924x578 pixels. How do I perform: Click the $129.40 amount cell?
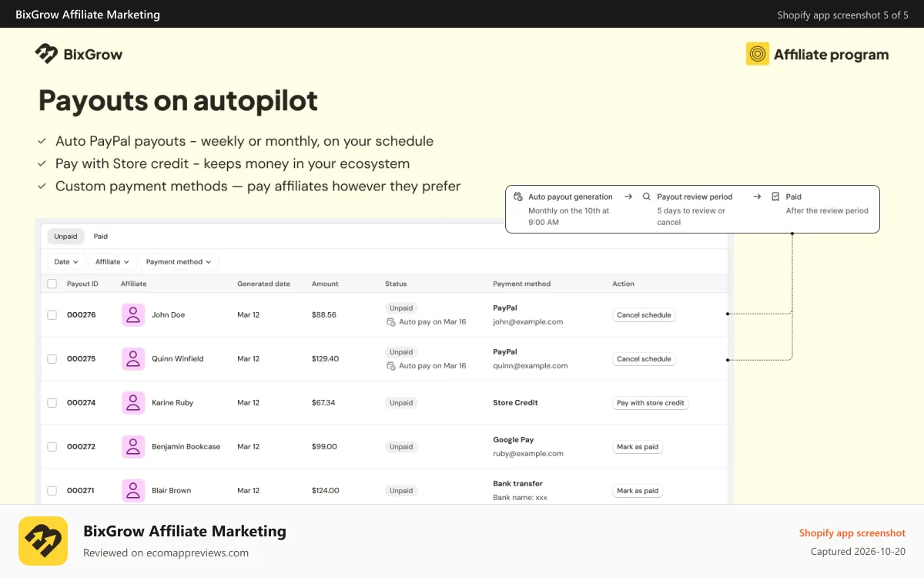[325, 358]
